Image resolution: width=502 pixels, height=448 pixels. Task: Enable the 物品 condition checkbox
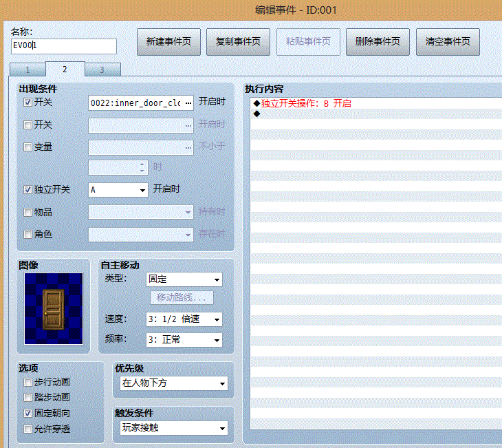coord(28,212)
